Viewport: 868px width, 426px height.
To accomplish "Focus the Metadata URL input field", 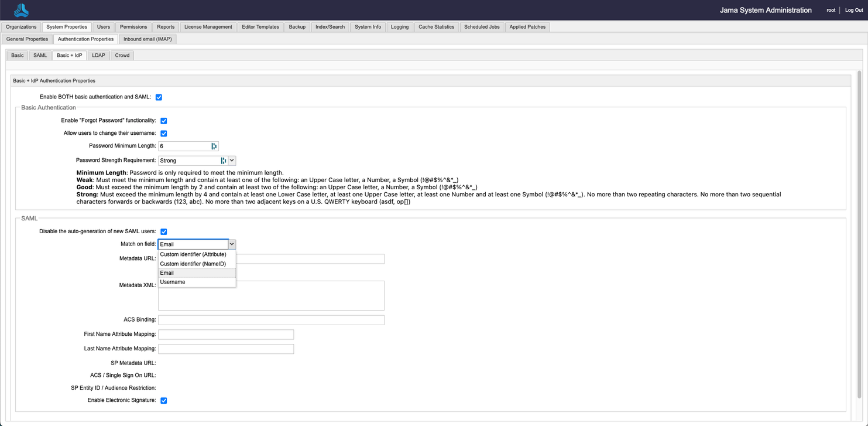I will (271, 259).
